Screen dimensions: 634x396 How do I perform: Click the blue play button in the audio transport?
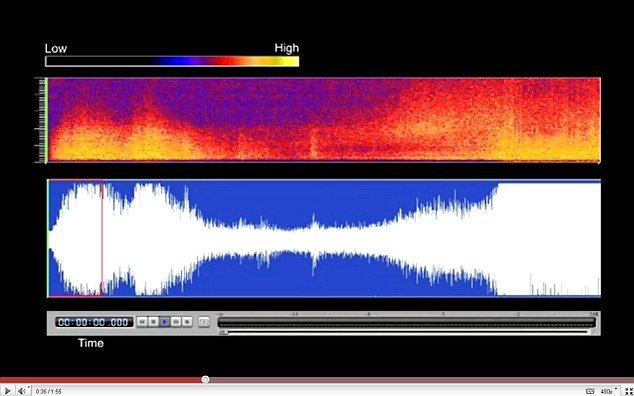point(165,322)
